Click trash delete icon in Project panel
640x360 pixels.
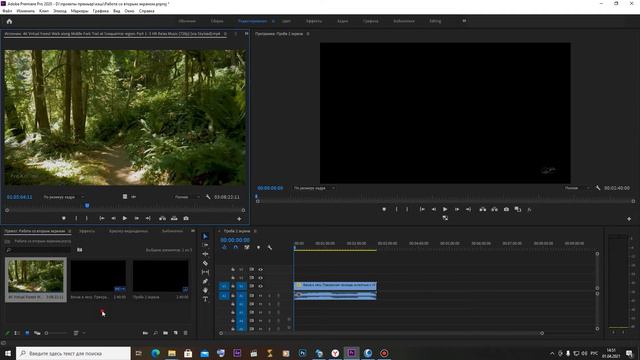coord(186,333)
